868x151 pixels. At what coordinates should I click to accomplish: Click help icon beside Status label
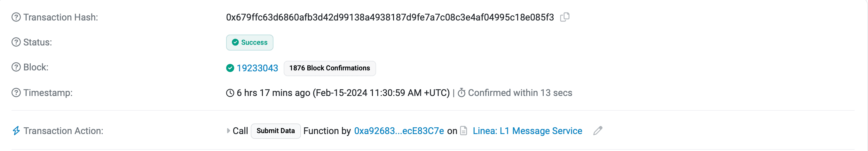pos(16,42)
